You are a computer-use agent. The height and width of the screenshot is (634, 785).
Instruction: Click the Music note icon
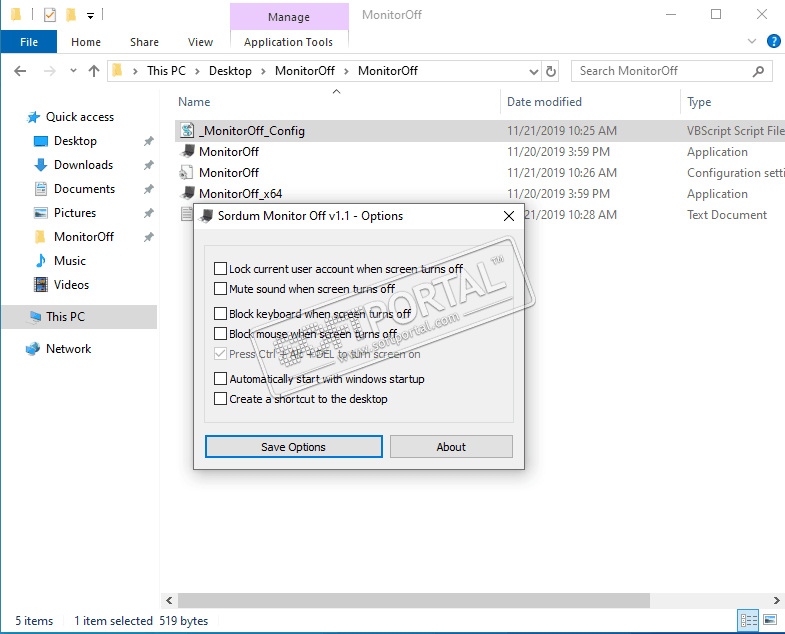(x=41, y=260)
